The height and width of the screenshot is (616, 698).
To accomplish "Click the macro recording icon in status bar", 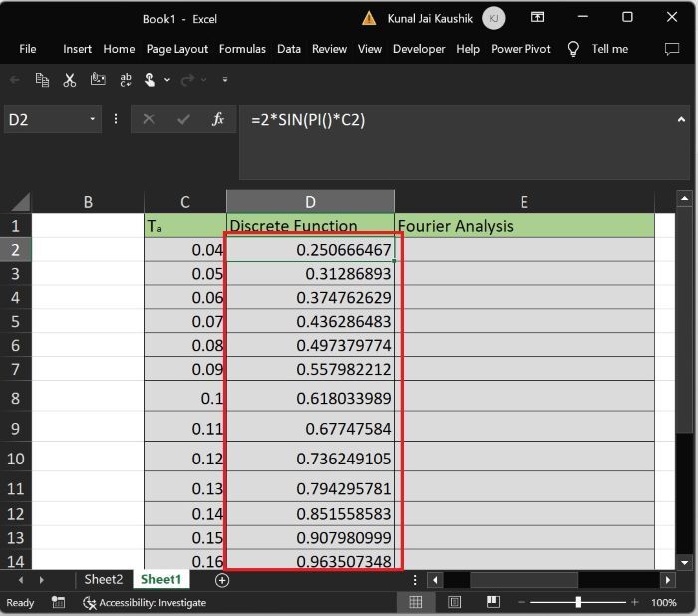I will (59, 602).
